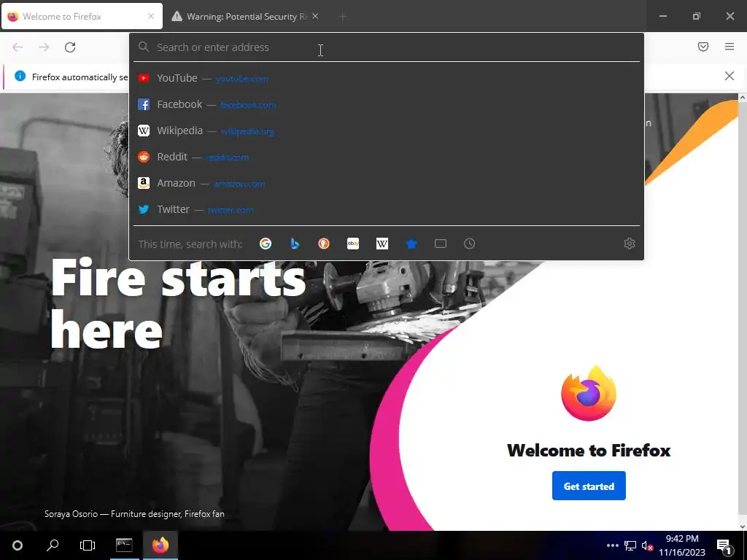747x560 pixels.
Task: Search this time with Google
Action: [x=266, y=244]
